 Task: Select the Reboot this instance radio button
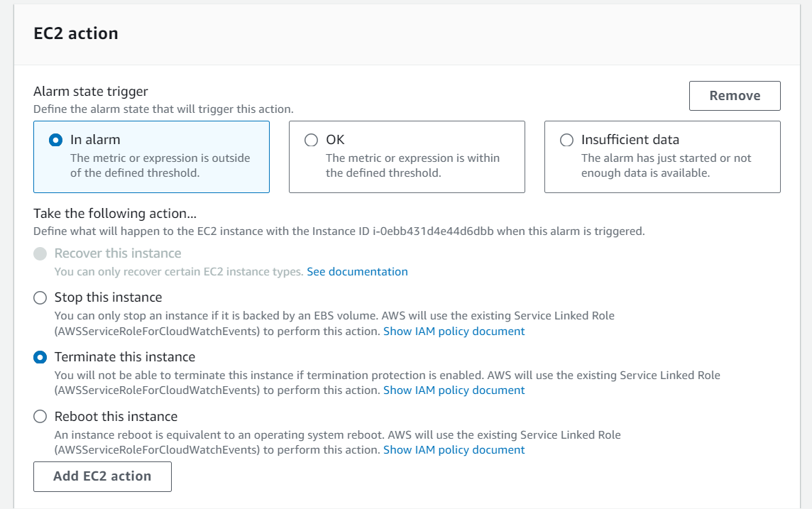coord(40,416)
